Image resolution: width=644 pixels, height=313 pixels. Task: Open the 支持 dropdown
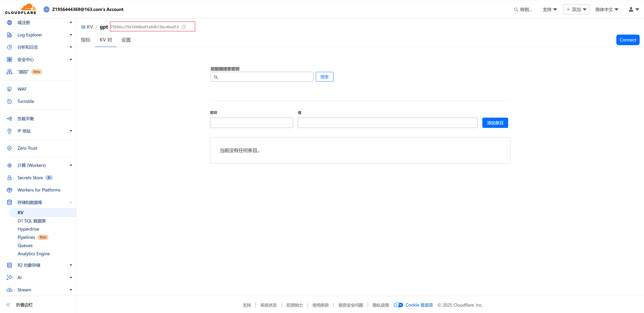click(x=550, y=9)
